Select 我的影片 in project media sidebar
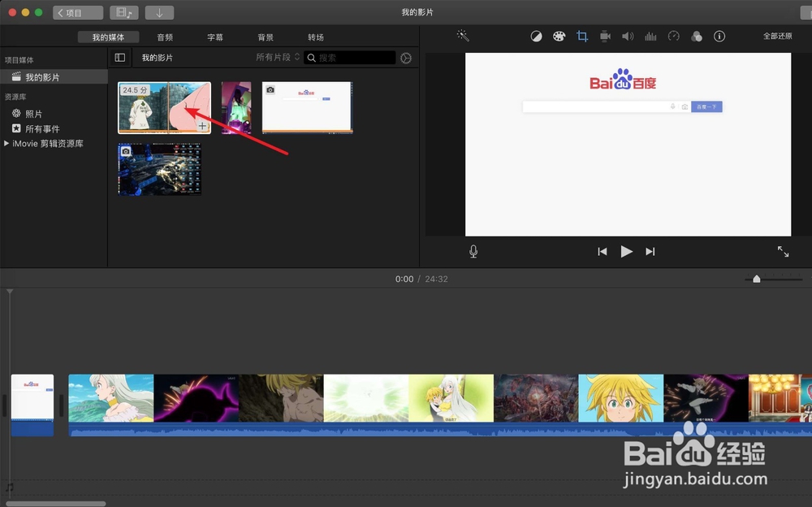812x507 pixels. tap(54, 77)
